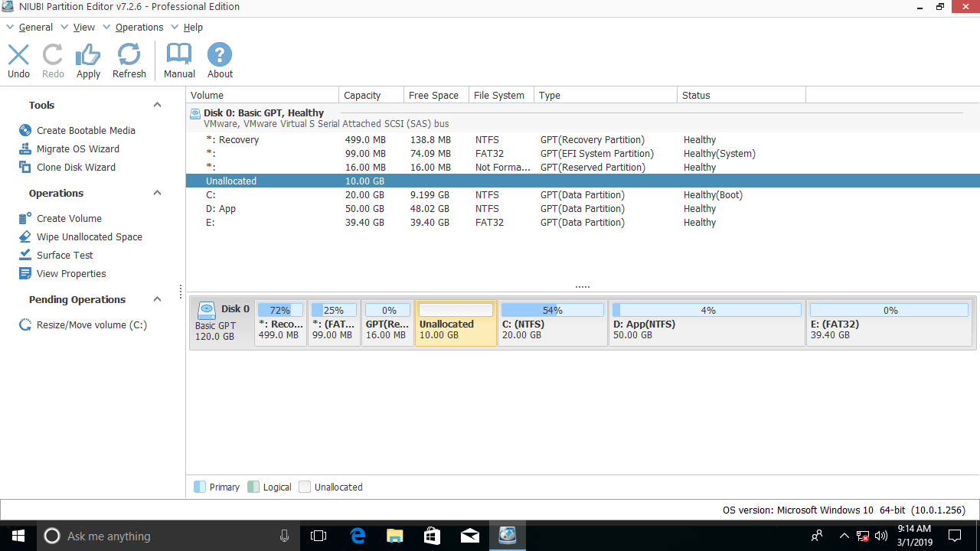Viewport: 980px width, 551px height.
Task: Start the Migrate OS Wizard
Action: (77, 149)
